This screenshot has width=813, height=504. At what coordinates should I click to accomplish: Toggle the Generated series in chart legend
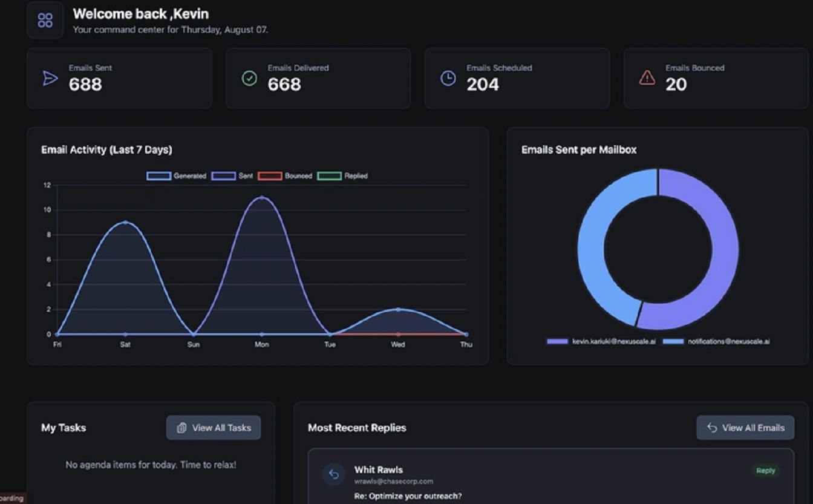[177, 176]
